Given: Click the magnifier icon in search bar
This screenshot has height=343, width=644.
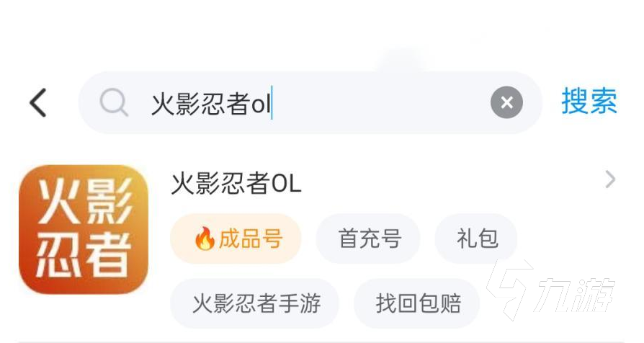Looking at the screenshot, I should [x=113, y=103].
